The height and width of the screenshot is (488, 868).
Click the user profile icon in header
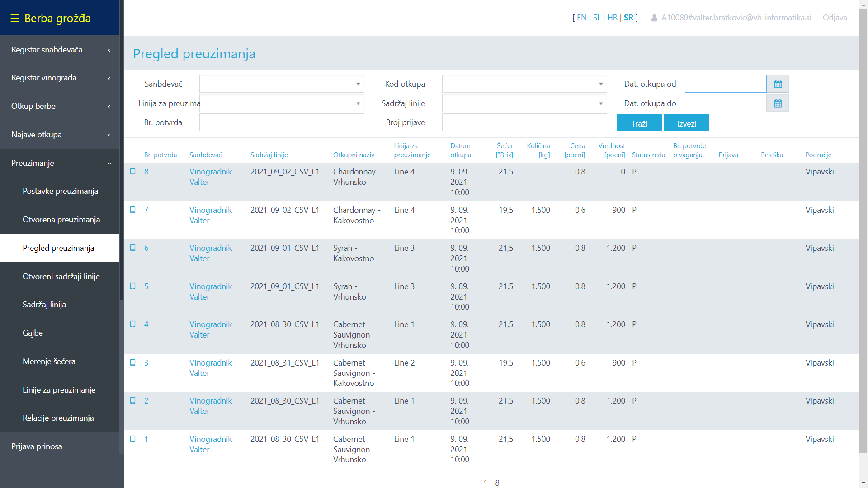click(654, 18)
